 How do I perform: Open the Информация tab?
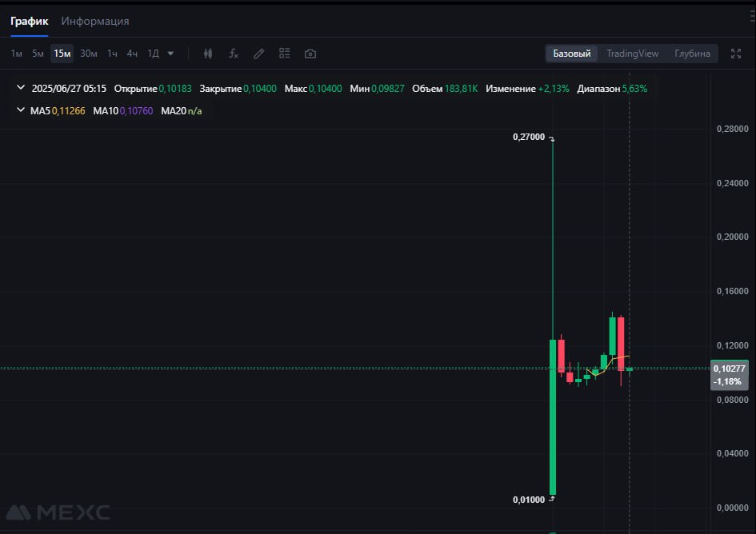pos(95,22)
